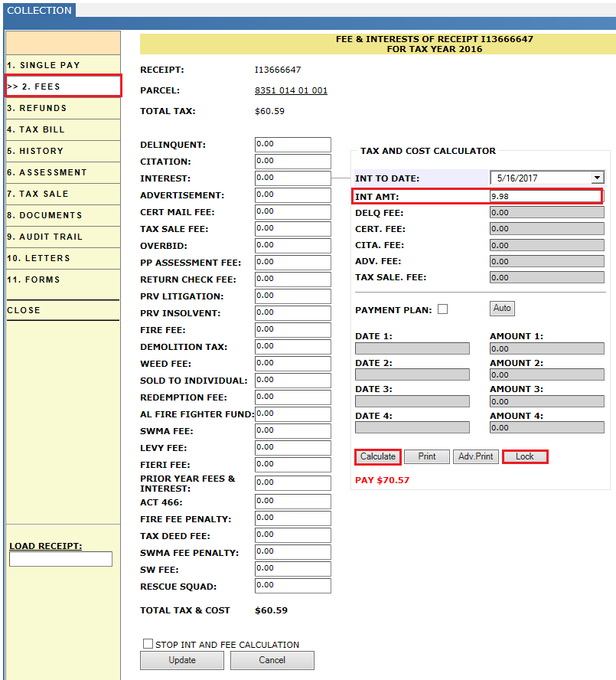
Task: Click the Delq Fee calculator field
Action: point(546,213)
